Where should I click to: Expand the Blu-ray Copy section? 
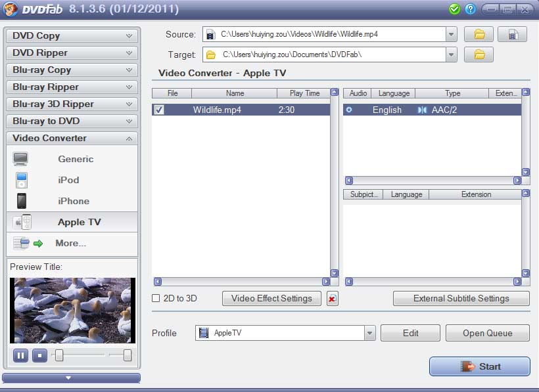72,70
